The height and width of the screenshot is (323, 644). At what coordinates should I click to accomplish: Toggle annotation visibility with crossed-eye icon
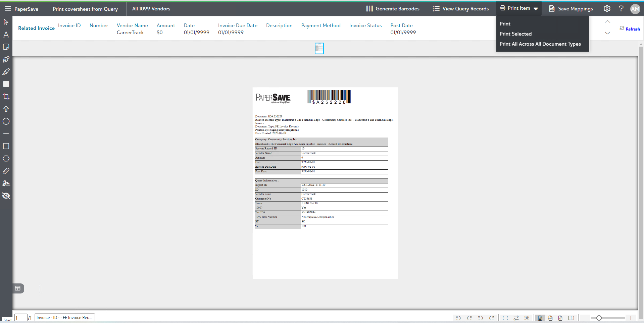coord(6,196)
